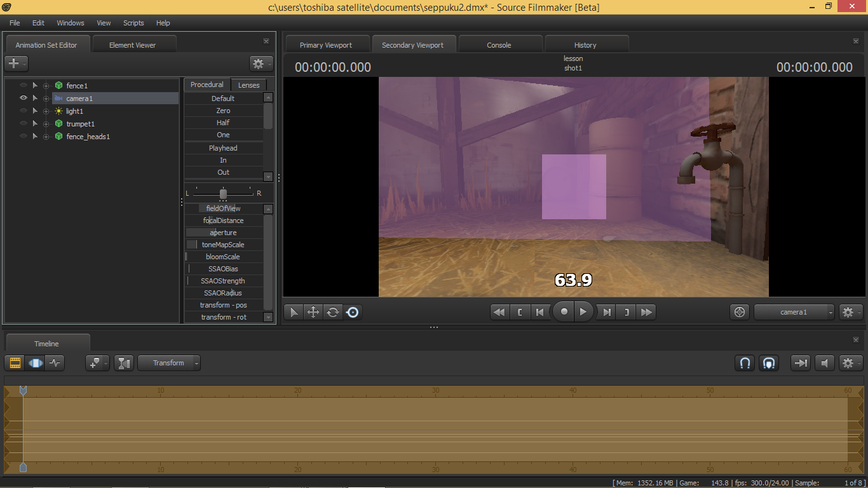The height and width of the screenshot is (488, 868).
Task: Click the Source Filmmaker app icon in title bar
Action: (6, 7)
